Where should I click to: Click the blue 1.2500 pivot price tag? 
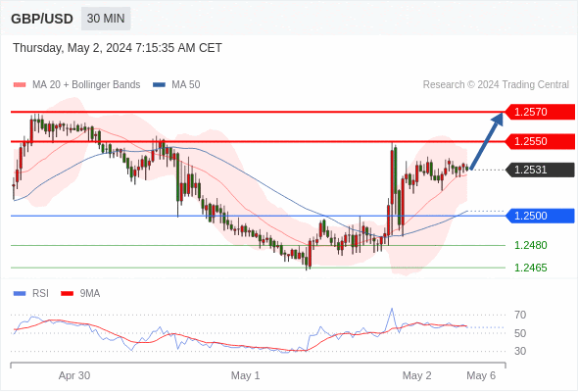(539, 216)
